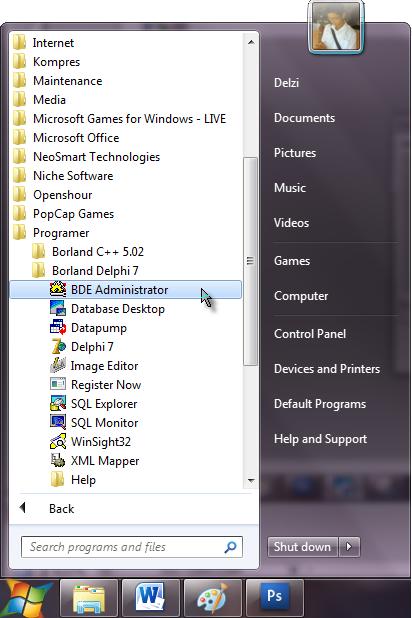Open Default Programs
Screen dimensions: 412x618
320,404
